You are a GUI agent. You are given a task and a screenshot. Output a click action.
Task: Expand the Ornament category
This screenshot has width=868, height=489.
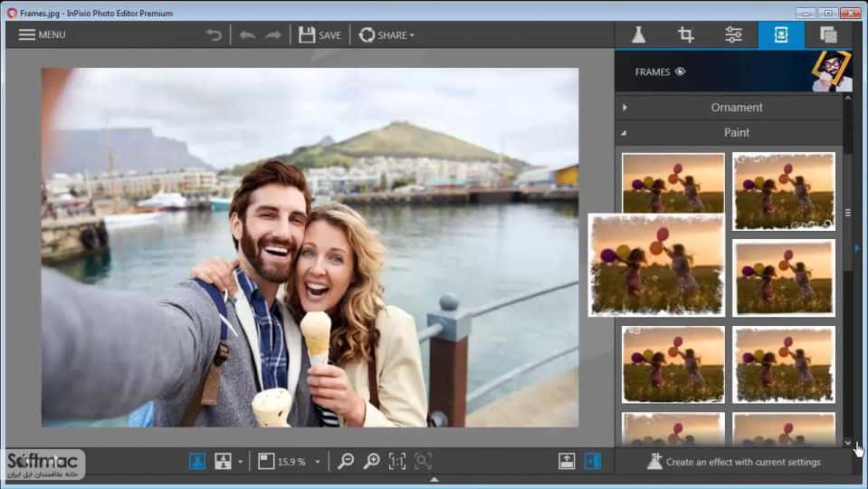point(729,108)
